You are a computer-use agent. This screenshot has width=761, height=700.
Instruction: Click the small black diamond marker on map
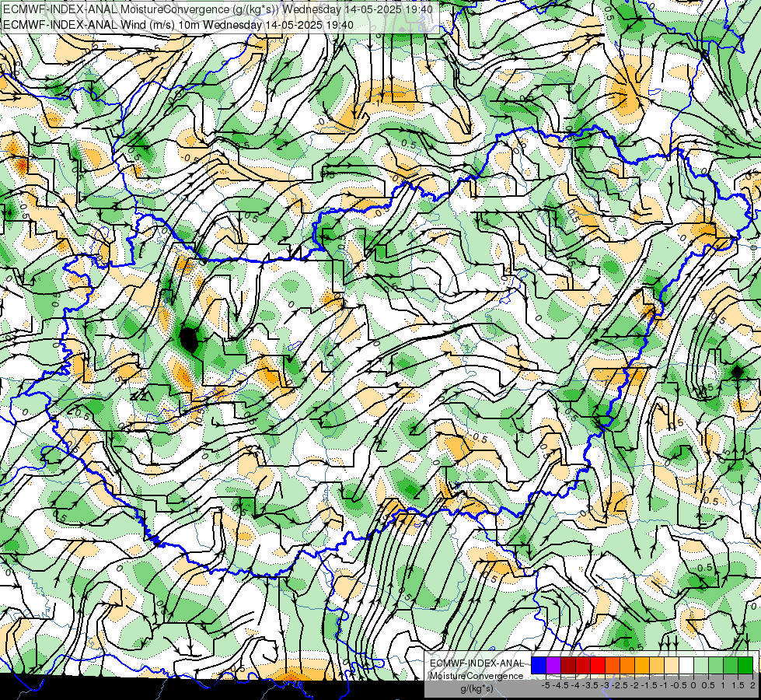737,372
